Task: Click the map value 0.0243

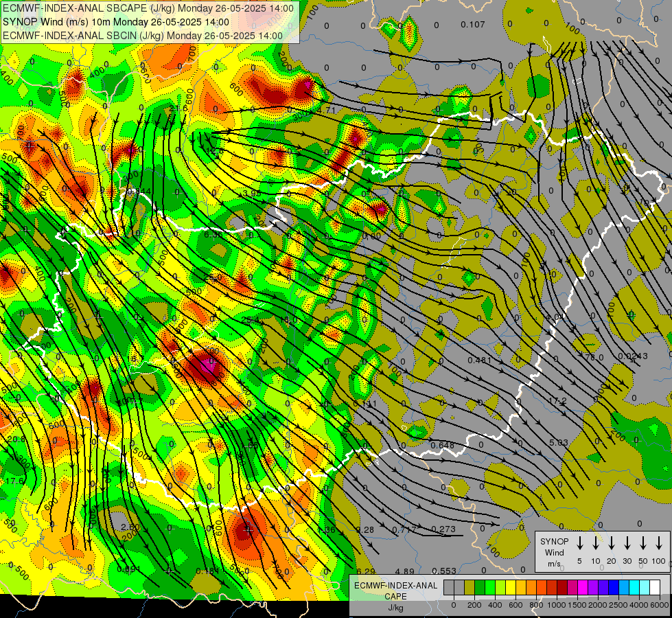Action: pos(633,356)
